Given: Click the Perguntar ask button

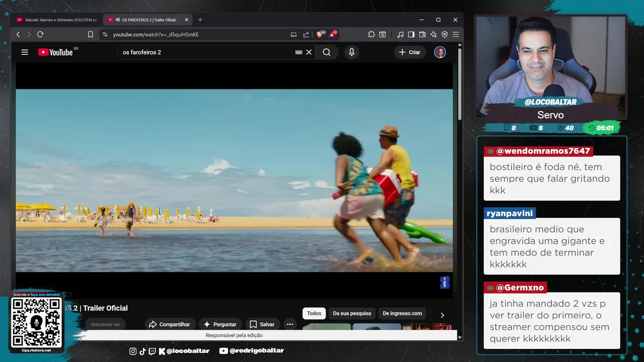Looking at the screenshot, I should point(220,324).
